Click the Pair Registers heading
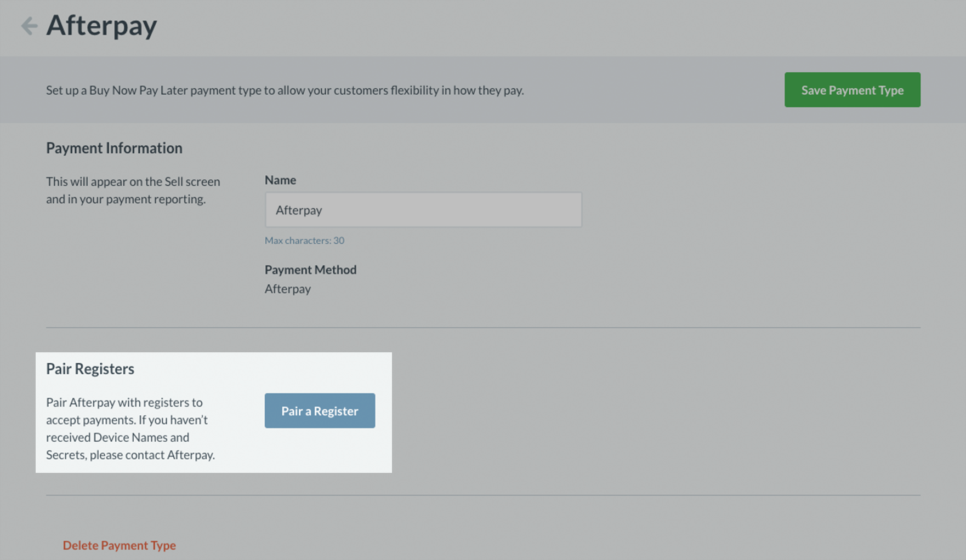 tap(90, 369)
